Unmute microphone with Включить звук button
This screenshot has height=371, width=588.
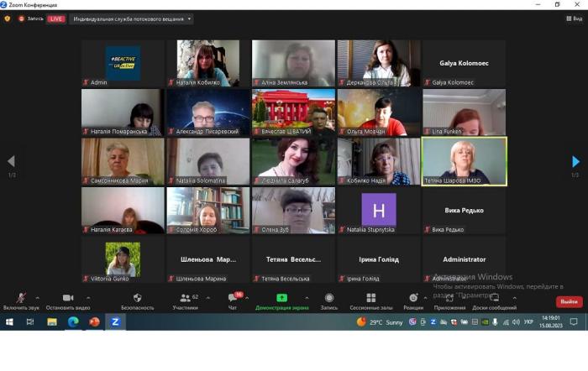[x=20, y=300]
